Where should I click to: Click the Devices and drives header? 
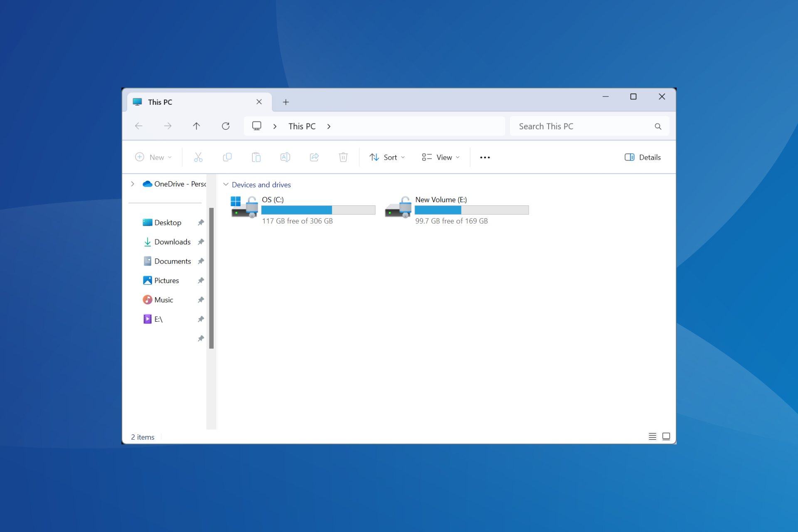[x=261, y=185]
